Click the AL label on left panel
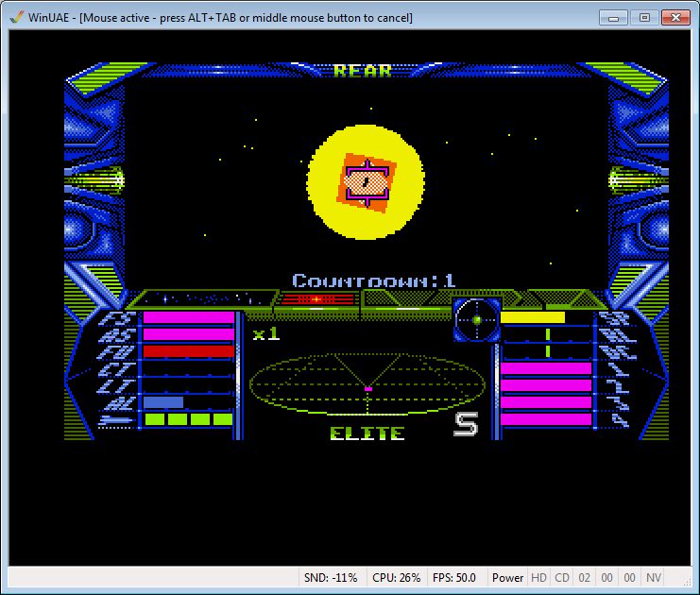 pyautogui.click(x=120, y=403)
